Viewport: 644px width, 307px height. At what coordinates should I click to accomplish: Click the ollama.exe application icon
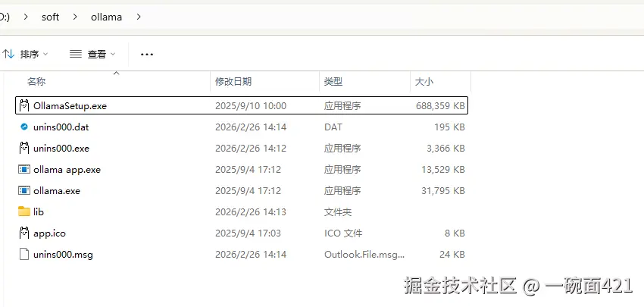pyautogui.click(x=24, y=191)
